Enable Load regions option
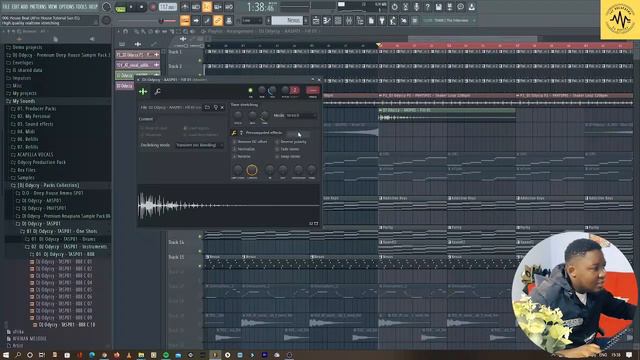Viewport: 640px width, 360px height. click(x=197, y=128)
